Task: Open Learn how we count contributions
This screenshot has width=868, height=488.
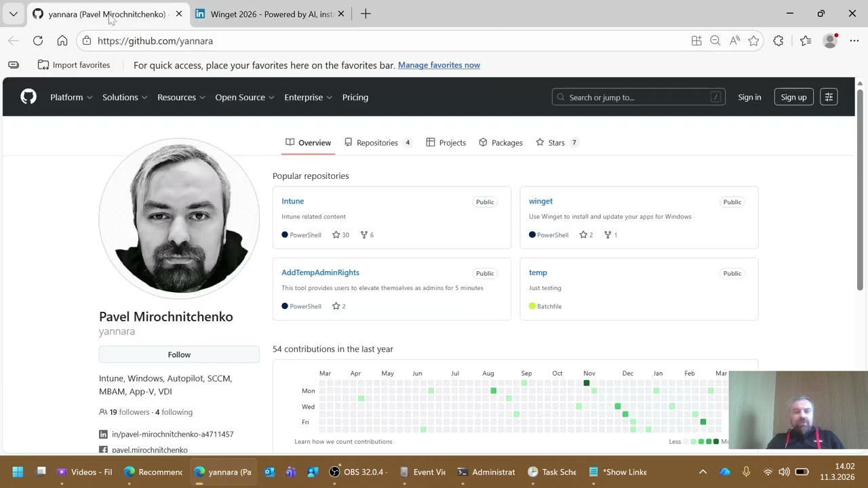Action: 343,441
